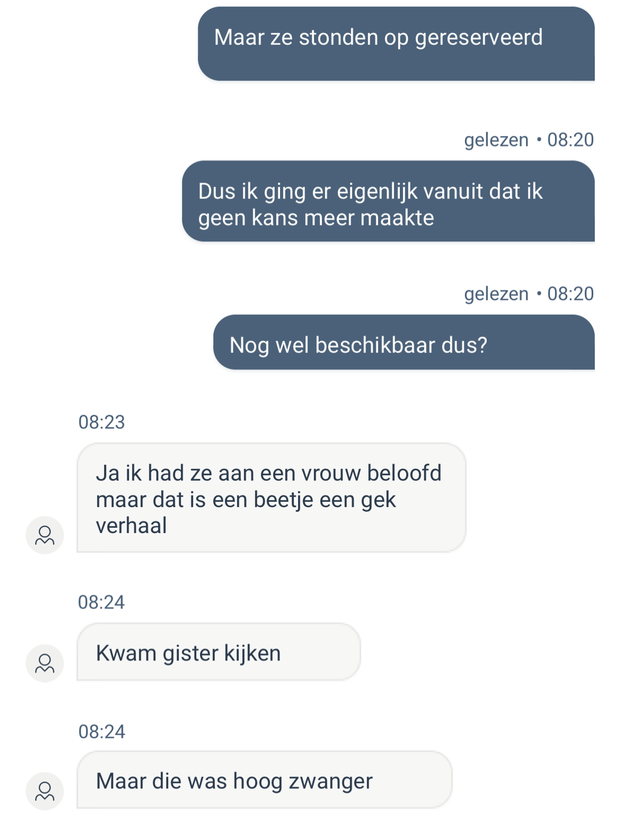Screen dimensions: 620x840
Task: Open sender profile icon next to 'hoog zwanger' message
Action: (45, 791)
